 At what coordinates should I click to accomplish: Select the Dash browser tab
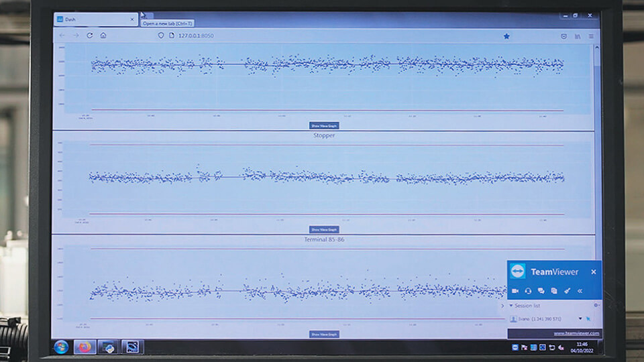click(x=96, y=19)
